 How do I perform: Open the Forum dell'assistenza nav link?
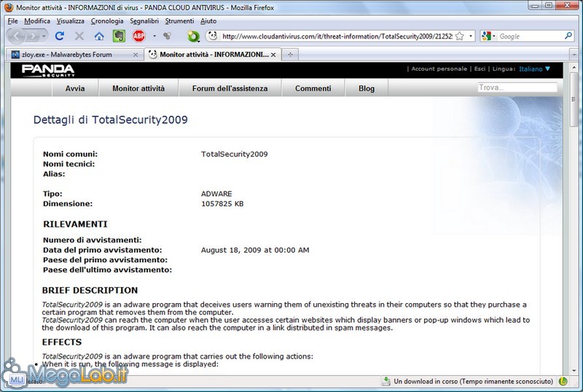pos(230,88)
